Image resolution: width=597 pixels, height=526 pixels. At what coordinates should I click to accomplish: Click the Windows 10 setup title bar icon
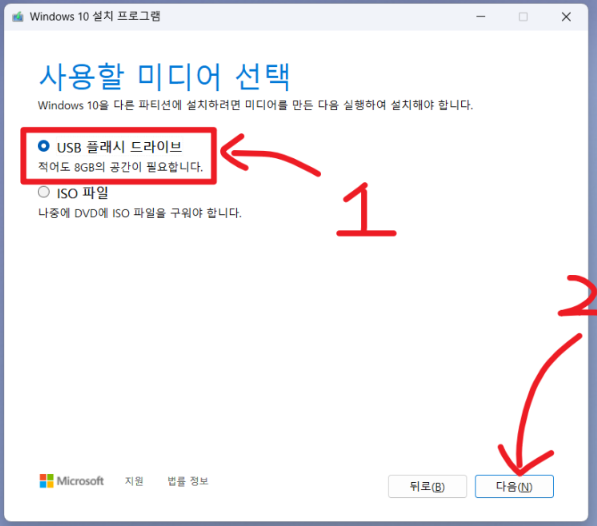[x=18, y=17]
